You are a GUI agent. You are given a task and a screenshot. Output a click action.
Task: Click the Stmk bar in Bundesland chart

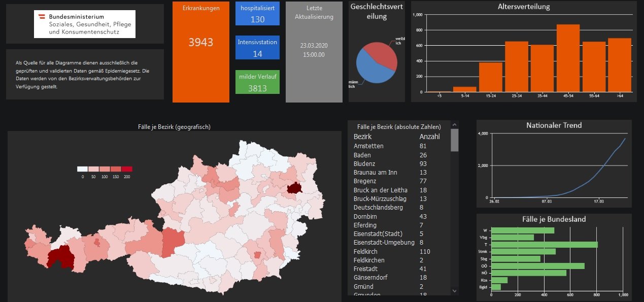point(524,251)
